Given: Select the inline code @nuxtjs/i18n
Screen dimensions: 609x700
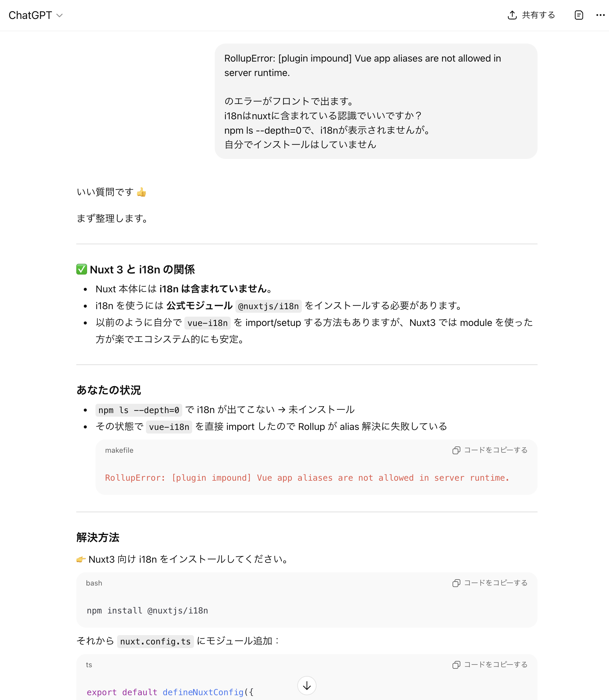Looking at the screenshot, I should [x=268, y=306].
